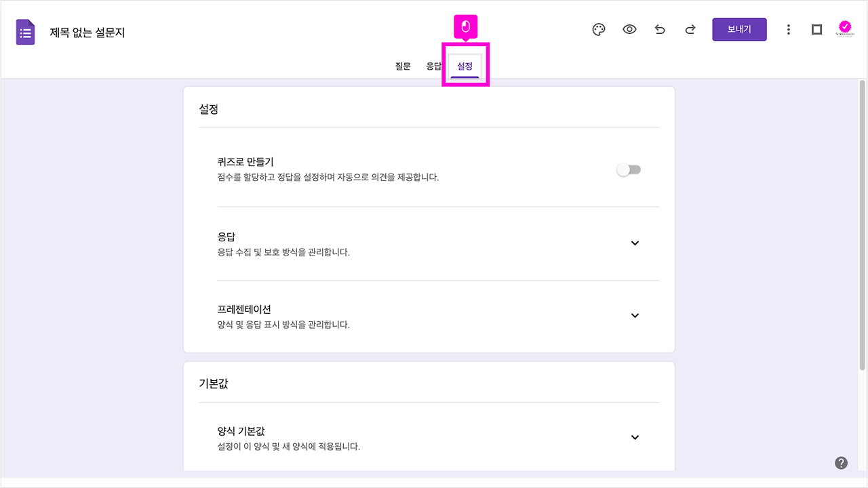Viewport: 868px width, 488px height.
Task: Click the purple Google Forms logo icon
Action: [x=25, y=32]
